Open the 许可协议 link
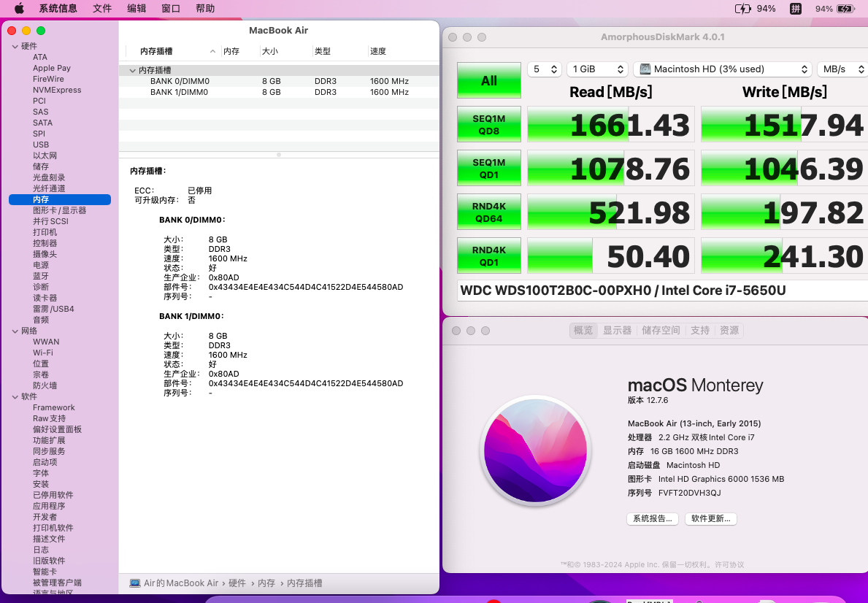The width and height of the screenshot is (868, 603). click(729, 565)
